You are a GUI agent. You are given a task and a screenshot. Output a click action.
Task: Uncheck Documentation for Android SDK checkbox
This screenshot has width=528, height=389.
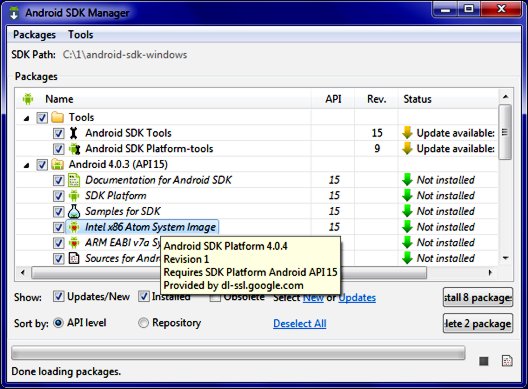(59, 180)
